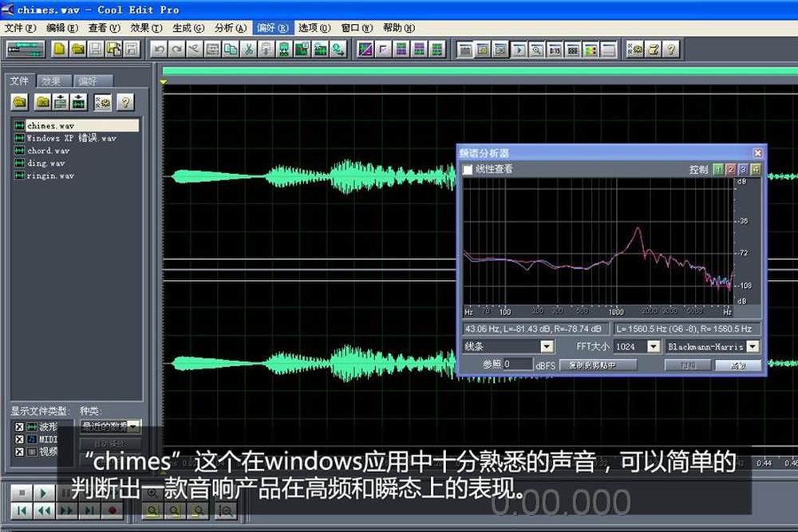This screenshot has width=798, height=532.
Task: Toggle the 视频 file type checkbox
Action: pos(19,451)
